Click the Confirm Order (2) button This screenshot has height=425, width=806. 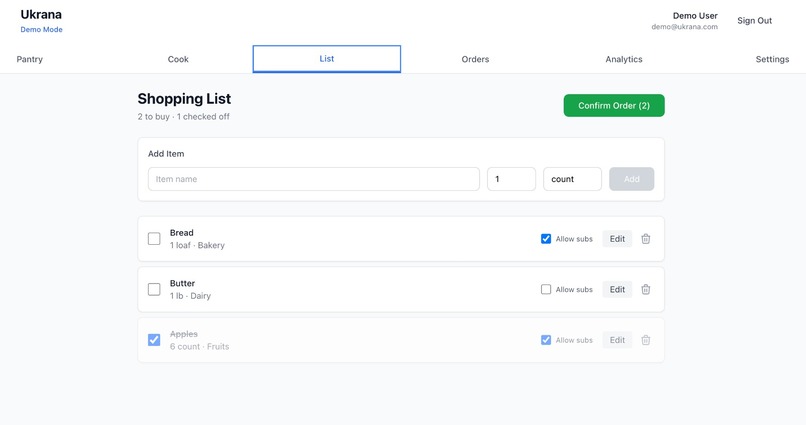614,105
